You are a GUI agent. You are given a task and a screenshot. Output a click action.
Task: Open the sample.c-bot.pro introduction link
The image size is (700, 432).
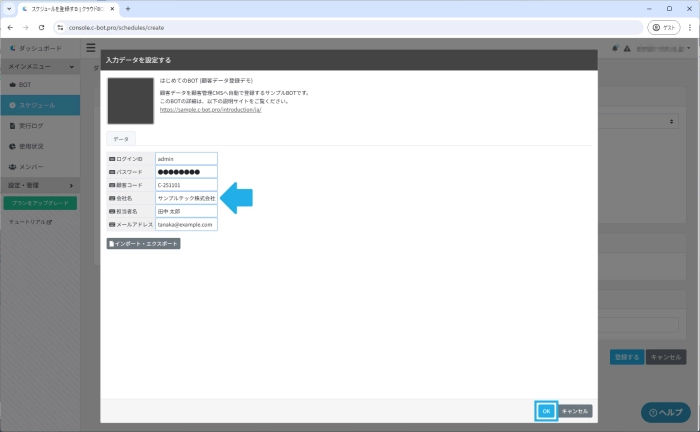[210, 109]
